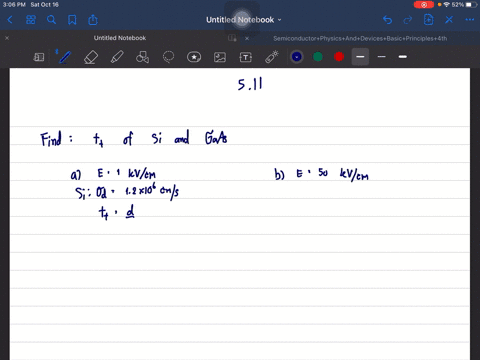Switch to Semiconductor Physics document tab

point(360,38)
